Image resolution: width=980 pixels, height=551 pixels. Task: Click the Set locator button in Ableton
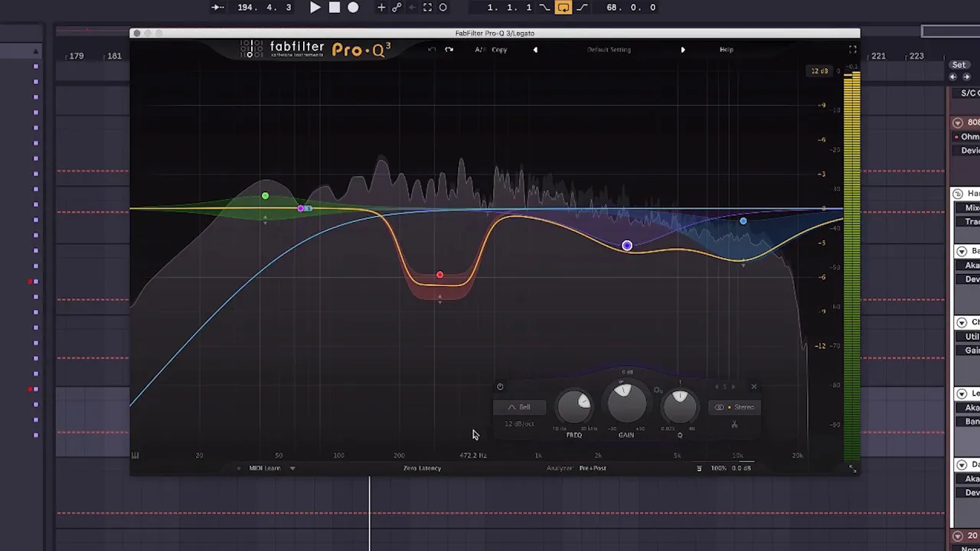(959, 65)
